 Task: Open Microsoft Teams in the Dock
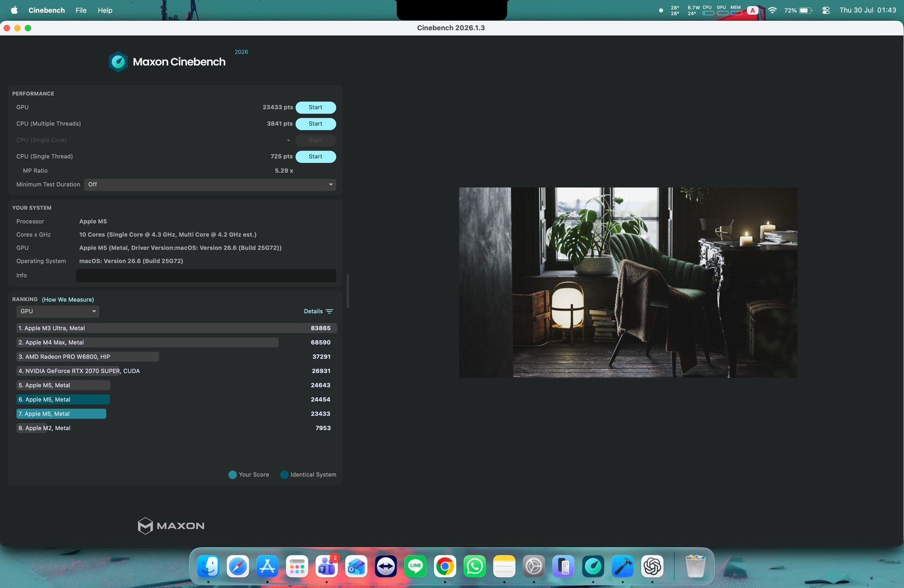(327, 566)
